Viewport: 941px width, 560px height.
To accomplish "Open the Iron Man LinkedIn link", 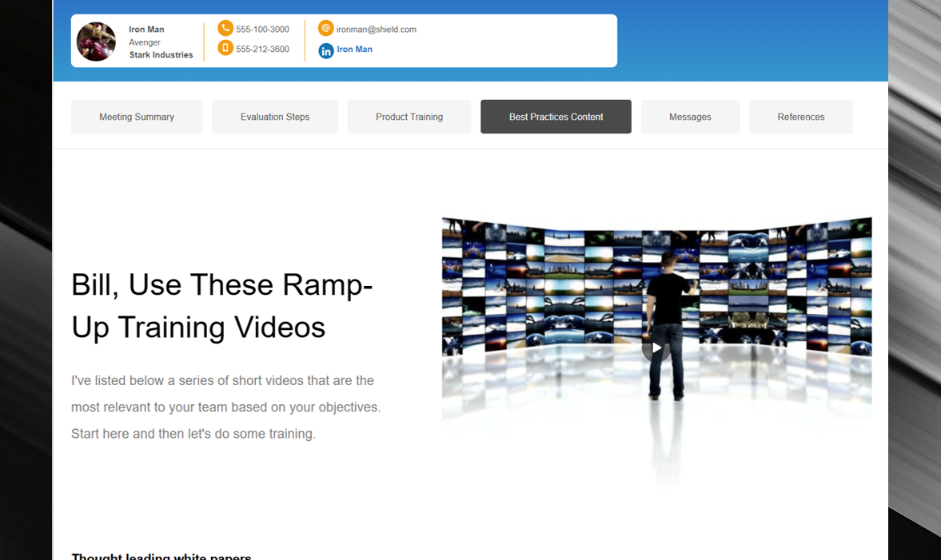I will coord(355,50).
